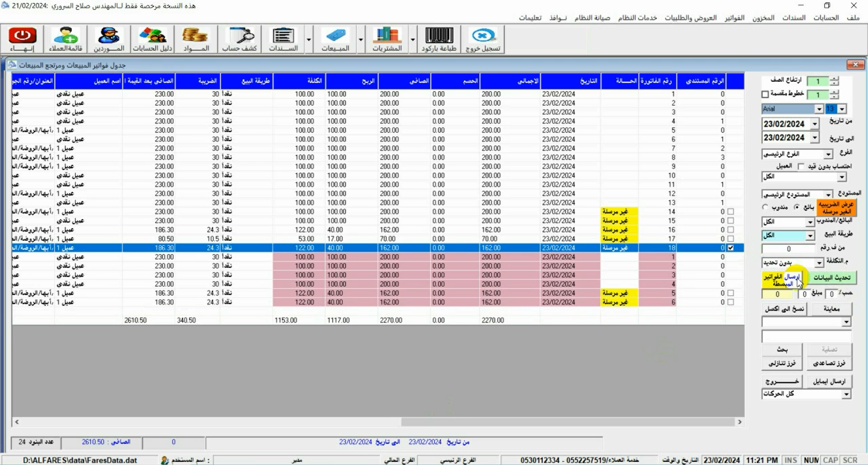Screen dimensions: 868x465
Task: Click ارسال ايميل send email button
Action: (829, 381)
